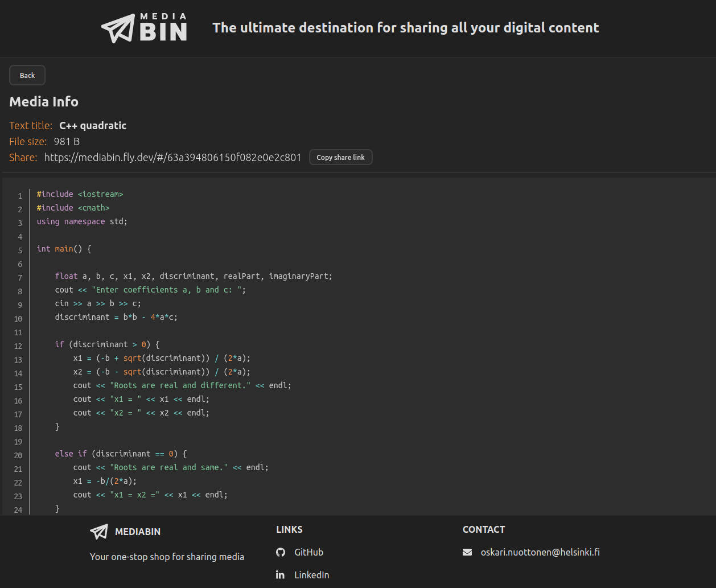
Task: Click the MediaBin paper plane logo in header
Action: (118, 27)
